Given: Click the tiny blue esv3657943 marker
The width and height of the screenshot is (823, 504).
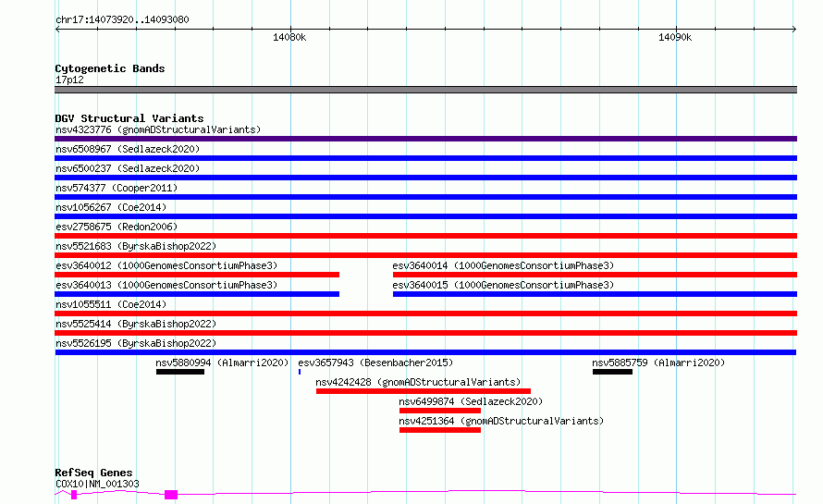Looking at the screenshot, I should [300, 372].
